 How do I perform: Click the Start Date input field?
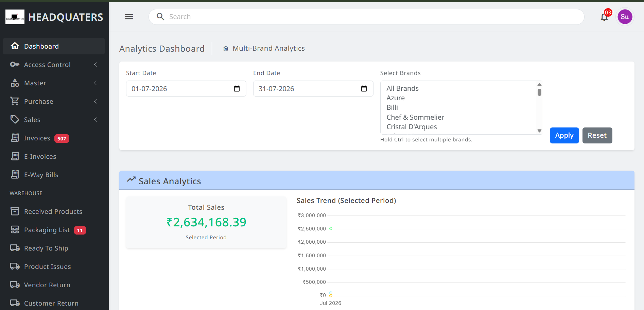pos(186,89)
